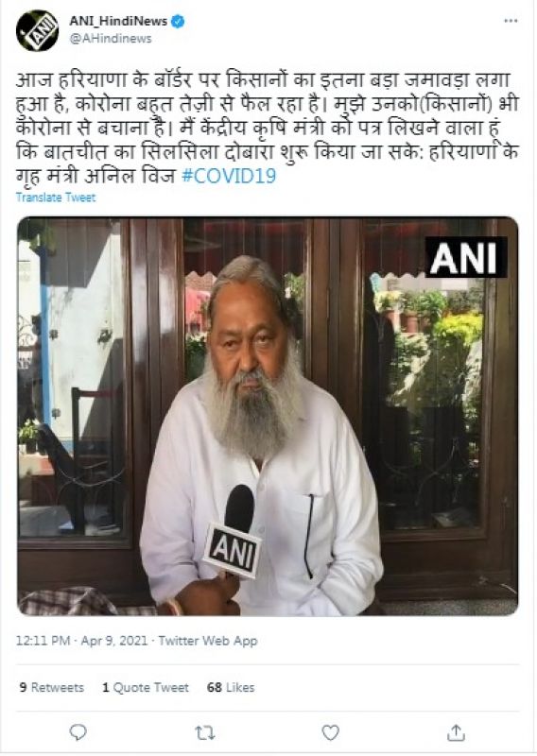Viewport: 537px width, 756px height.
Task: Open the Twitter Web App source link
Action: pos(208,641)
